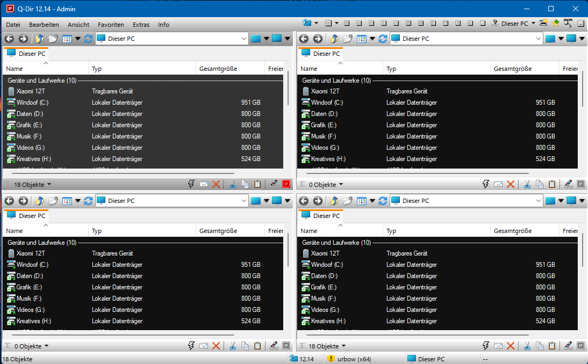Viewport: 588px width, 364px height.
Task: Click the magnifier zoom icon in main toolbar
Action: (x=568, y=23)
